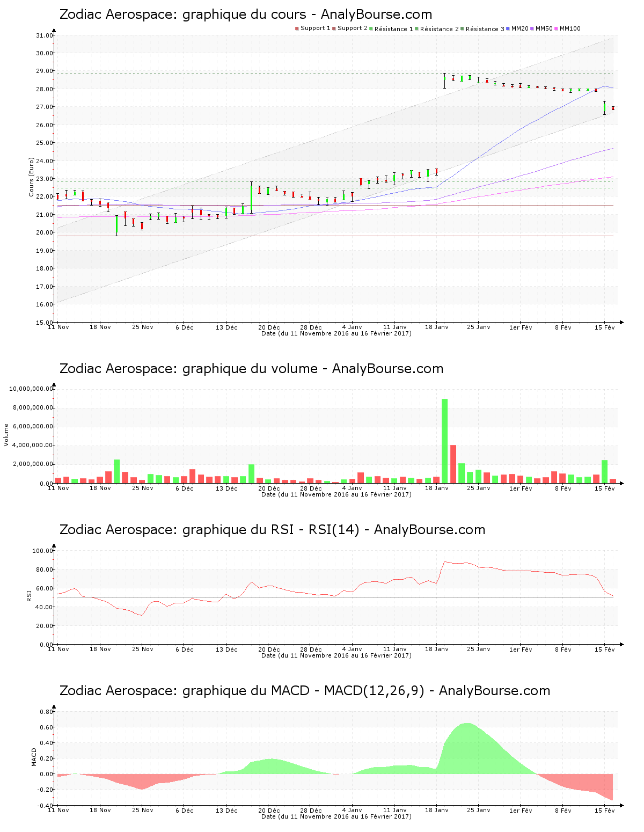Image resolution: width=644 pixels, height=832 pixels.
Task: Click the tall green candlestick near 18 Déc
Action: 251,198
